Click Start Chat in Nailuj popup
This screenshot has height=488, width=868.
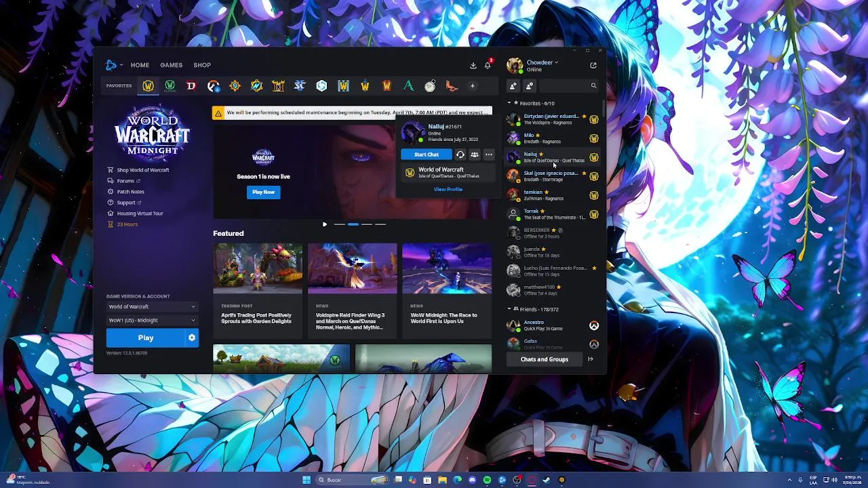427,155
